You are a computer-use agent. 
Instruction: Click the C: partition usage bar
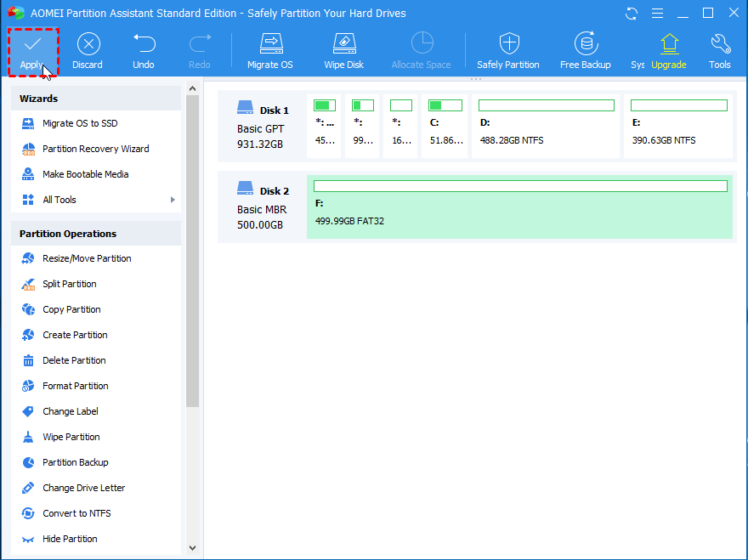pyautogui.click(x=445, y=106)
